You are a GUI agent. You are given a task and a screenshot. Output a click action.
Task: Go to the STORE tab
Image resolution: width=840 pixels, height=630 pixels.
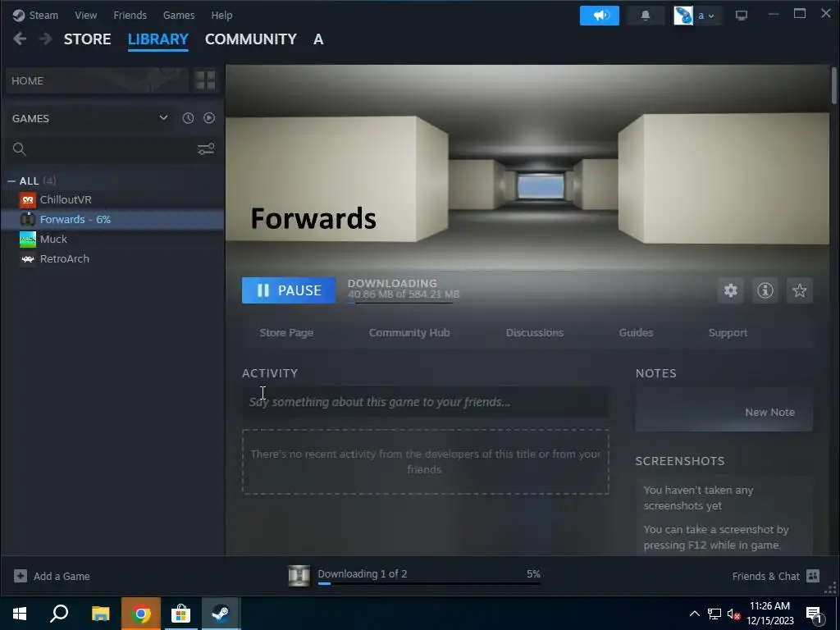click(87, 39)
